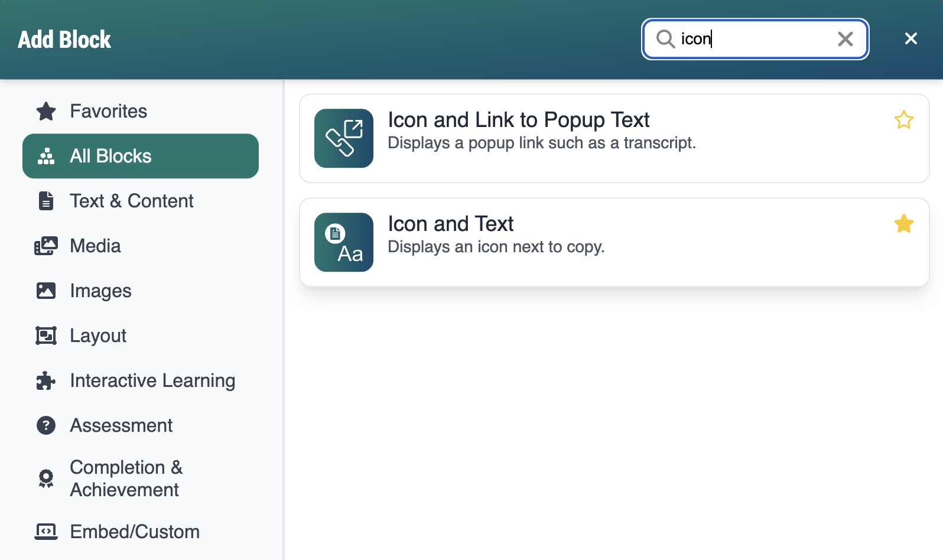Open the Assessment category
The width and height of the screenshot is (943, 560).
pos(141,425)
